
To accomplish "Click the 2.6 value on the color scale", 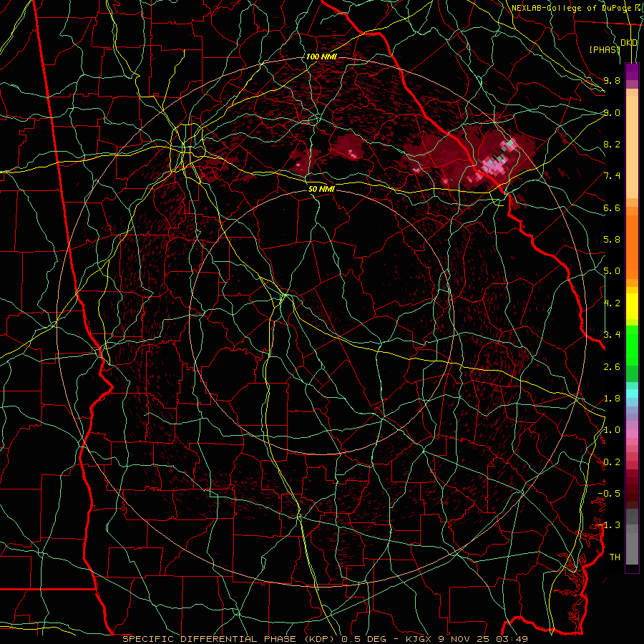I will (x=612, y=367).
